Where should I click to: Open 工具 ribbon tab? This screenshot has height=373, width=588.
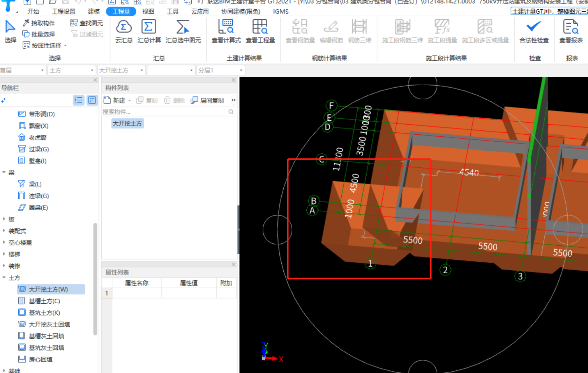pos(173,12)
